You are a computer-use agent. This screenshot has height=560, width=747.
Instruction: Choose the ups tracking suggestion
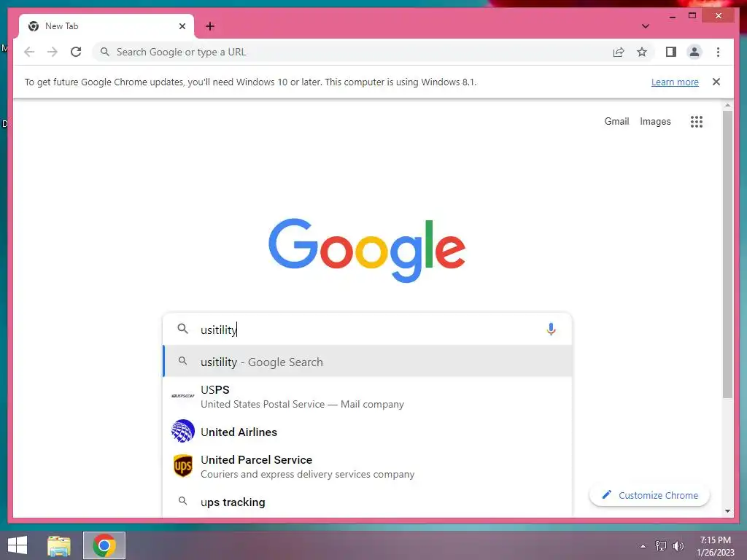368,502
